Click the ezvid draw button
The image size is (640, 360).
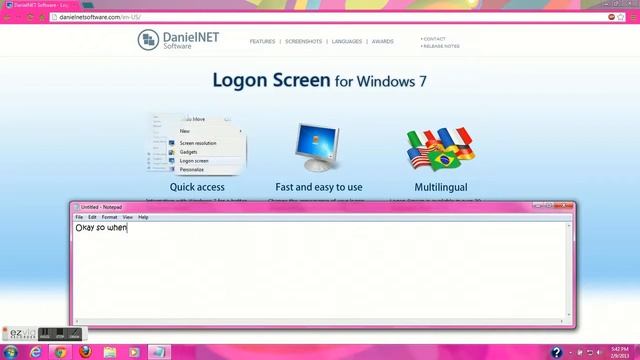(x=75, y=333)
